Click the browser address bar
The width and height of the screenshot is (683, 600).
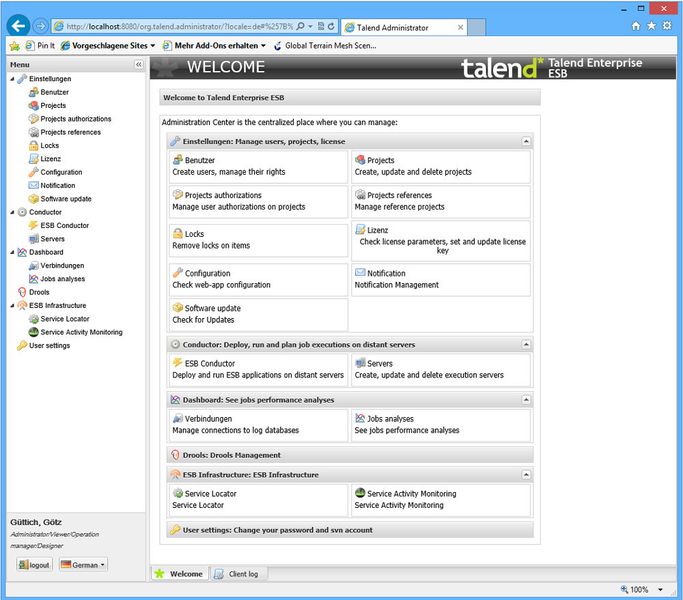pyautogui.click(x=179, y=27)
